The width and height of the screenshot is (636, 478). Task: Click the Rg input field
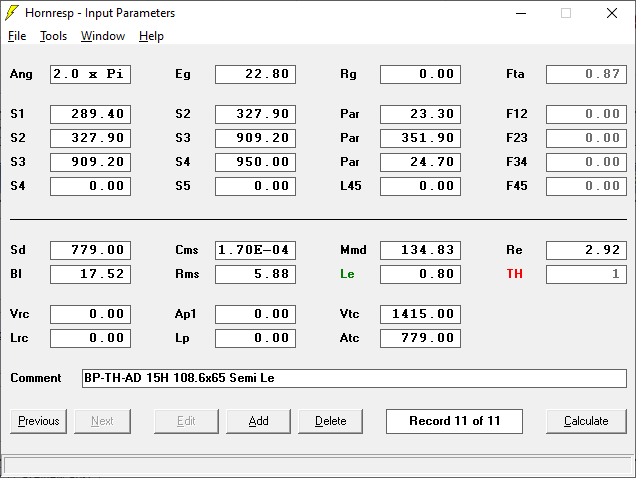pyautogui.click(x=421, y=74)
